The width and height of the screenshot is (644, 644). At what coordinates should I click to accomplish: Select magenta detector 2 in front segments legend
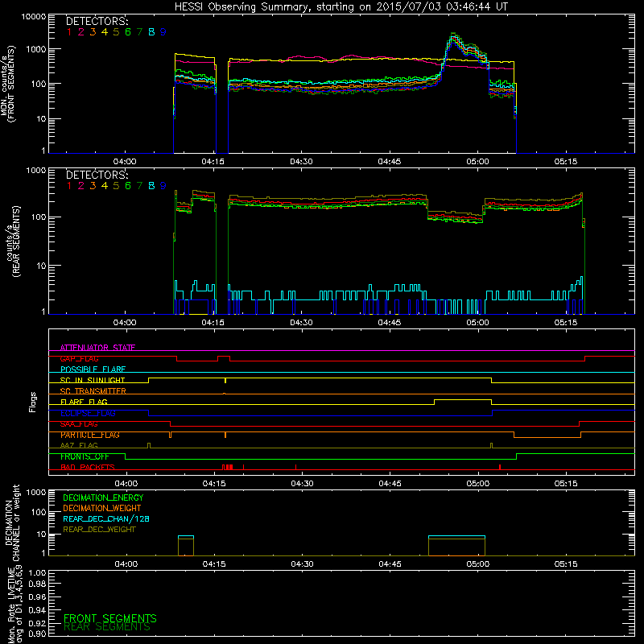coord(81,32)
